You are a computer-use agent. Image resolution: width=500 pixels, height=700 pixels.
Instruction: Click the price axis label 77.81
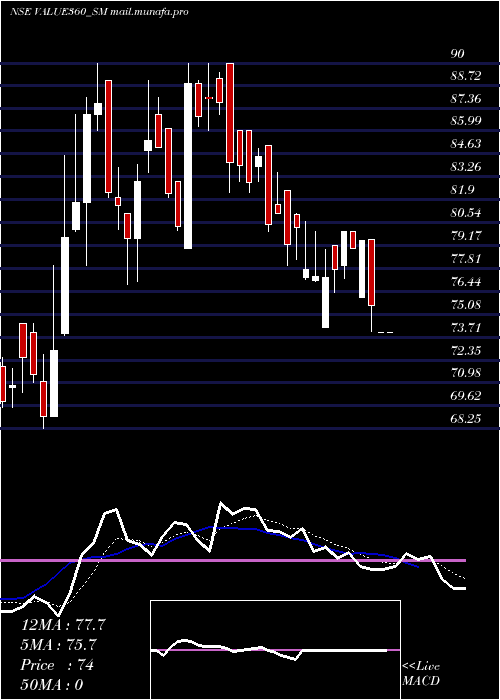coord(466,259)
